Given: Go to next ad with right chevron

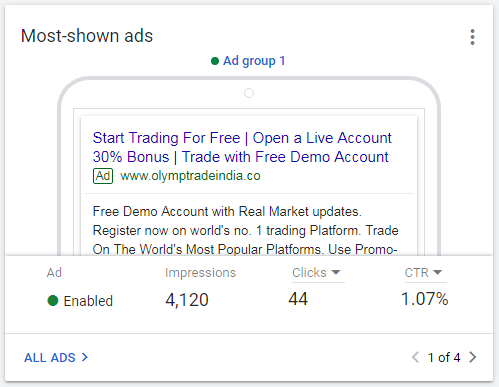Looking at the screenshot, I should [472, 357].
